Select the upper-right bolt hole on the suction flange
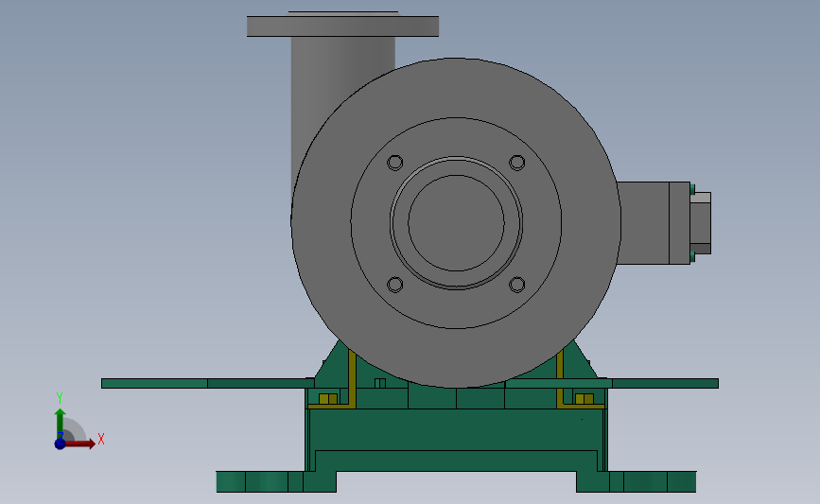Screen dimensions: 820x504 [517, 163]
